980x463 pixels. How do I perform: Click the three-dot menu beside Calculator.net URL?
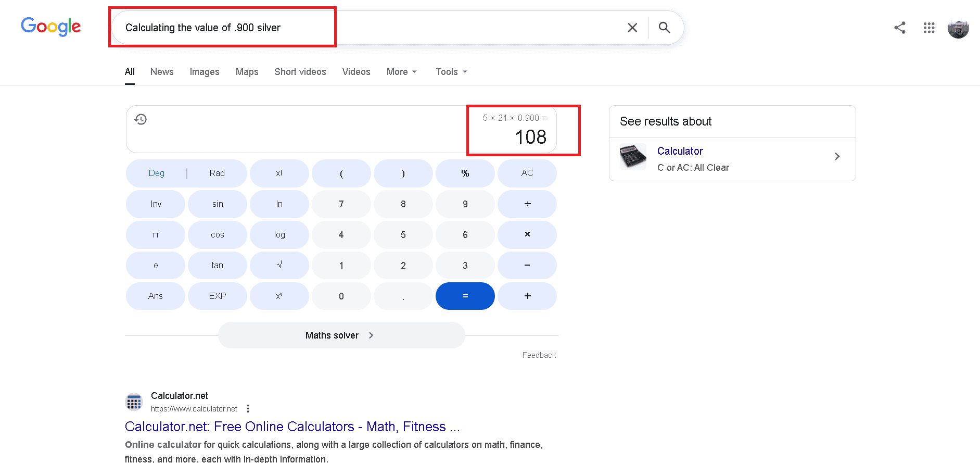(248, 408)
